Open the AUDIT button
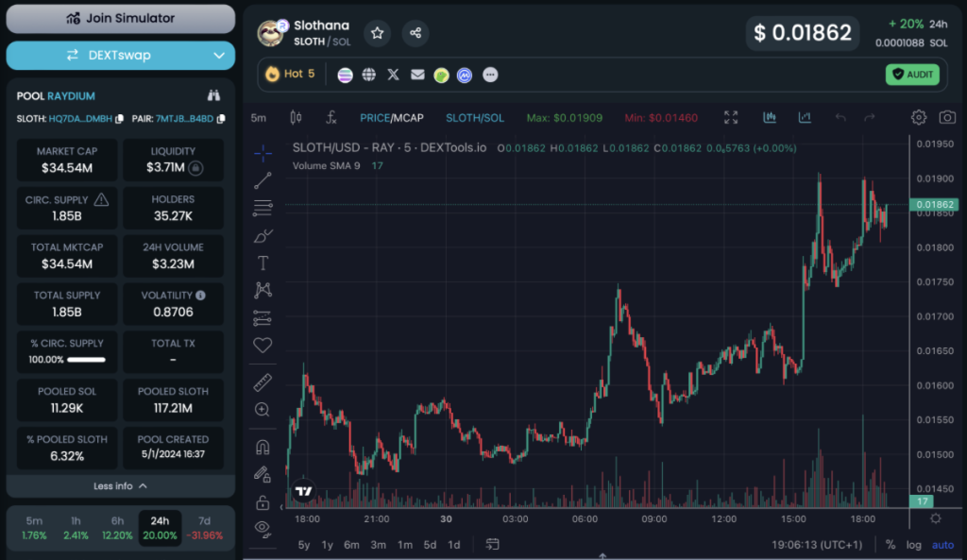The image size is (967, 560). tap(913, 75)
